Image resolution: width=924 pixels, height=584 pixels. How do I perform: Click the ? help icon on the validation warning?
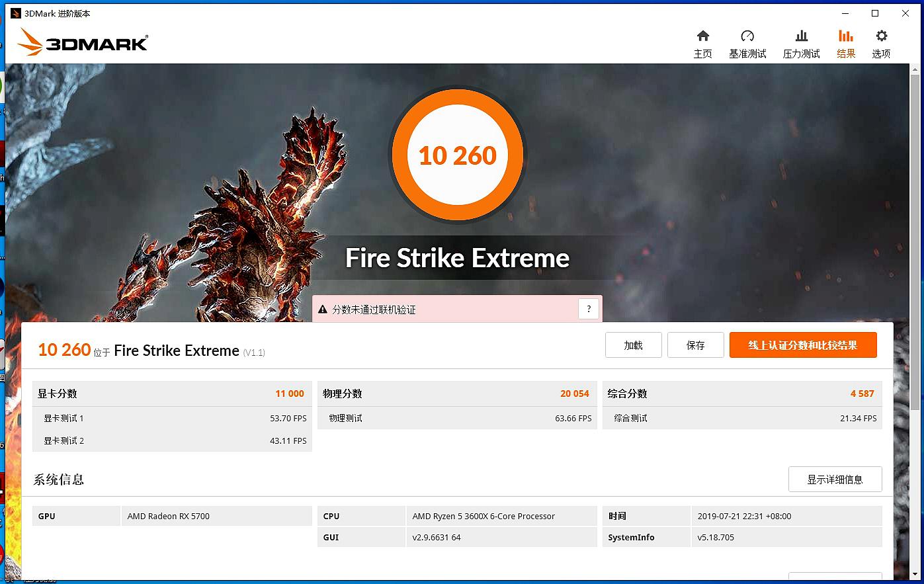pos(588,309)
